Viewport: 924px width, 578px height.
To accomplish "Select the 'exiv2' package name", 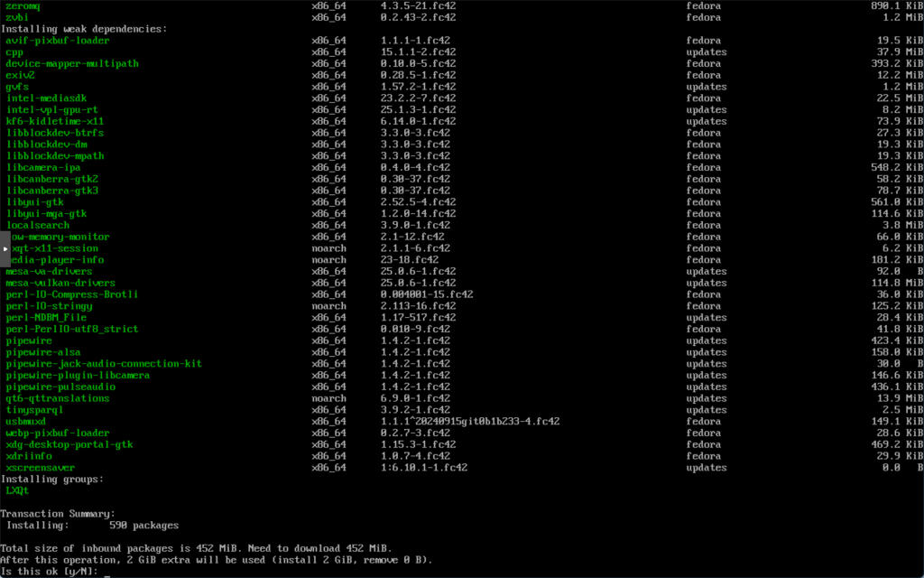I will point(20,75).
